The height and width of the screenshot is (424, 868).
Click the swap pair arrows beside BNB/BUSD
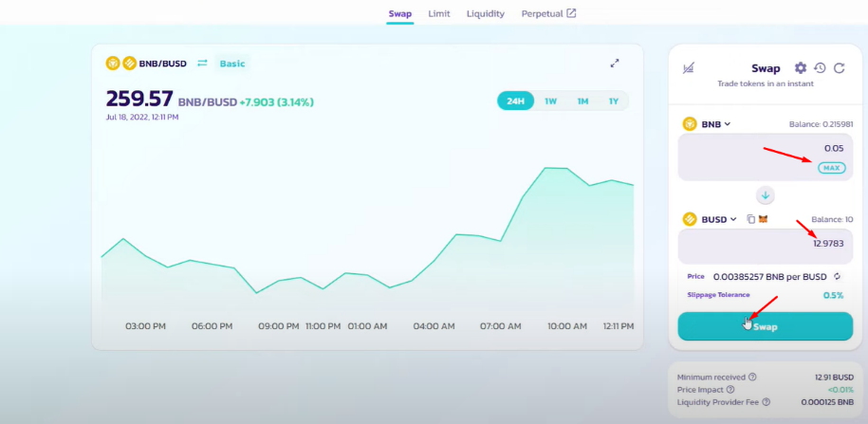[203, 64]
